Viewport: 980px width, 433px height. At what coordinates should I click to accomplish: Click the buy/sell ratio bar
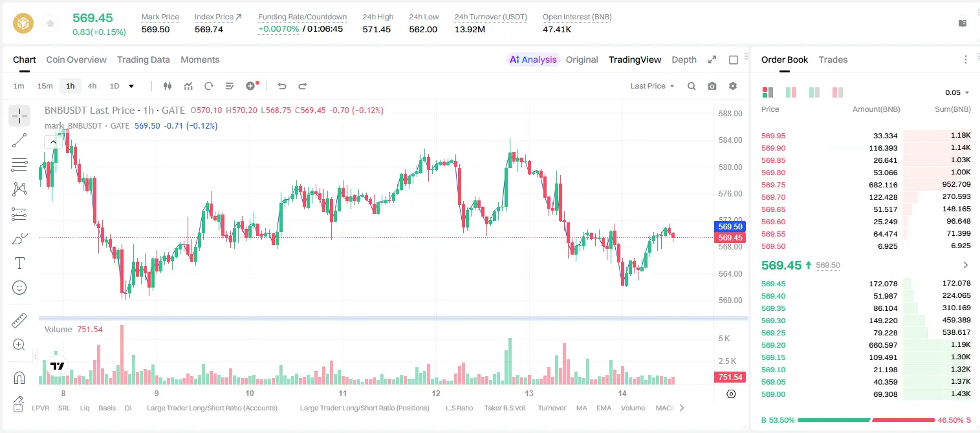pos(867,420)
